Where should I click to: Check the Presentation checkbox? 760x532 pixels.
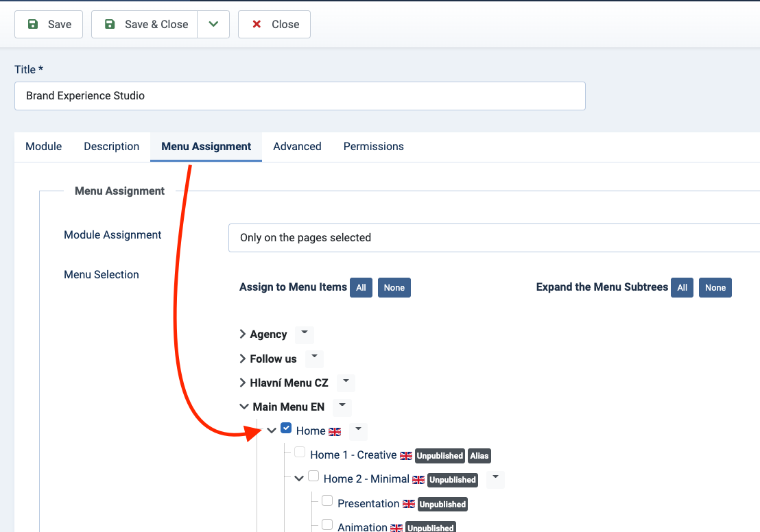click(327, 500)
